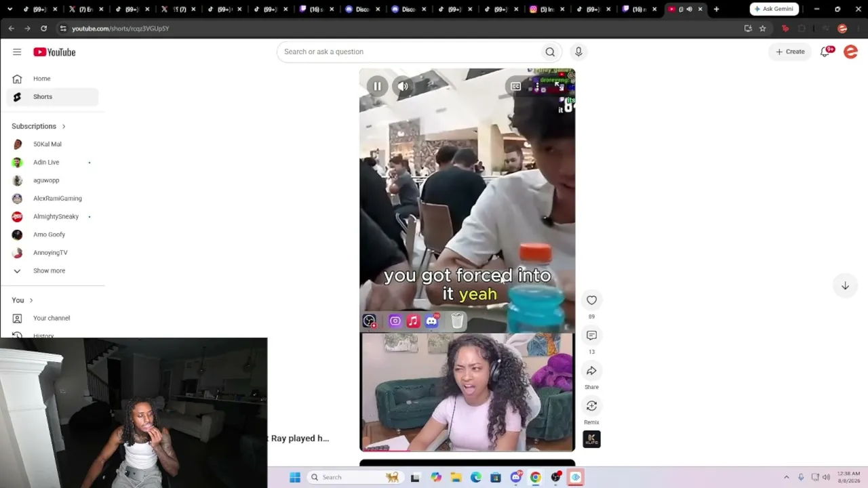Open Your channel in the sidebar
The width and height of the screenshot is (868, 488).
(52, 318)
